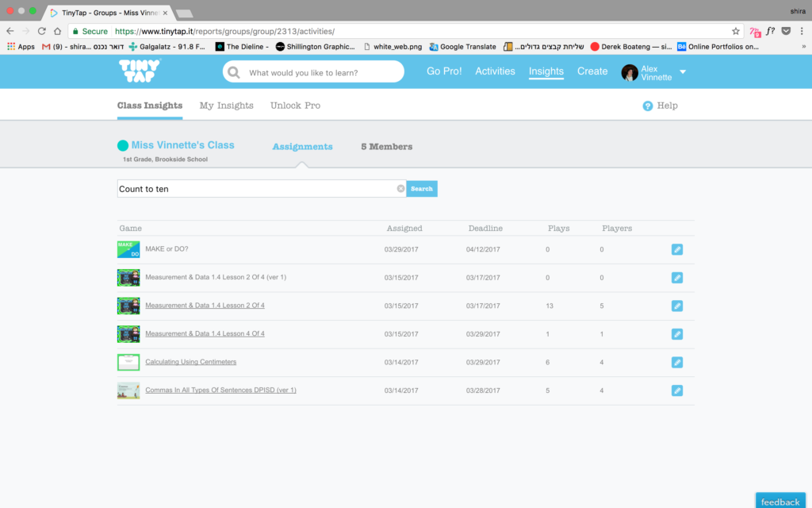Clear the Count to ten search text
812x508 pixels.
click(400, 189)
